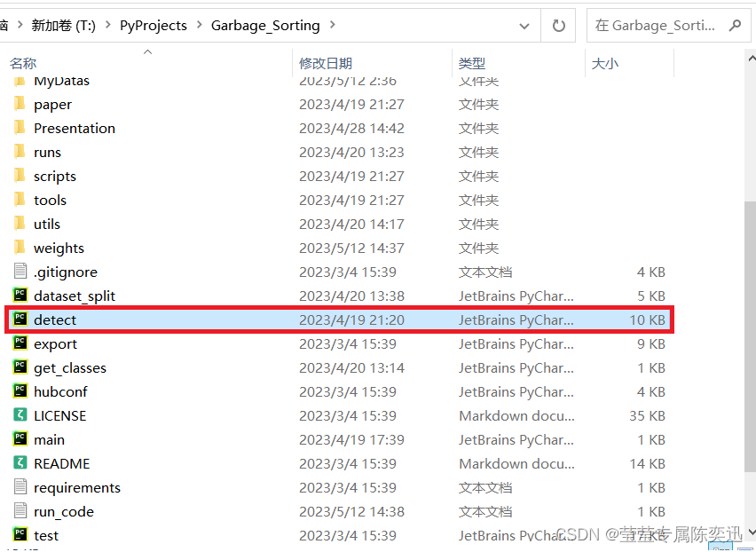
Task: Click the Garbage_Sorting breadcrumb segment
Action: click(x=265, y=25)
